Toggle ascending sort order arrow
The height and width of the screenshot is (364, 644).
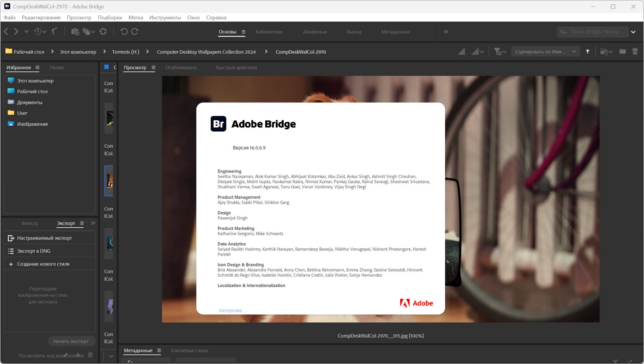point(588,52)
